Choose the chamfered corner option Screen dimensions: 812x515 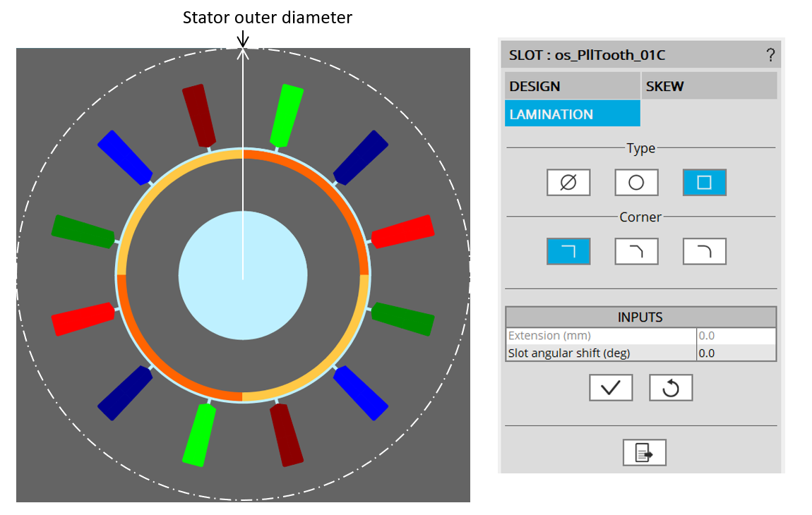coord(636,251)
